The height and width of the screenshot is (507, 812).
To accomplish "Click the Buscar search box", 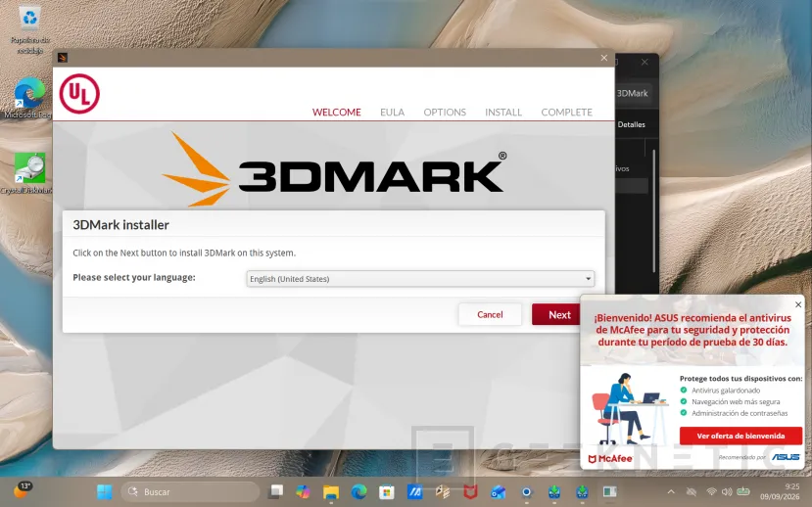I will point(191,492).
